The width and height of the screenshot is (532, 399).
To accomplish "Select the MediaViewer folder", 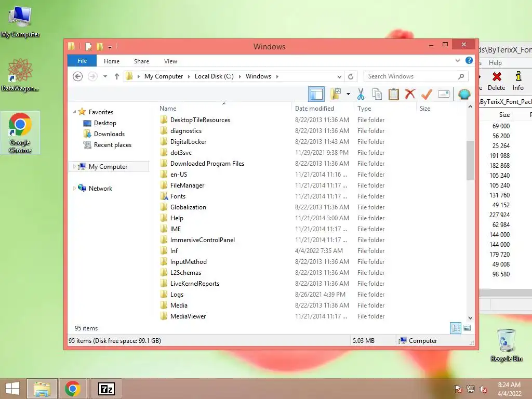I will [188, 316].
